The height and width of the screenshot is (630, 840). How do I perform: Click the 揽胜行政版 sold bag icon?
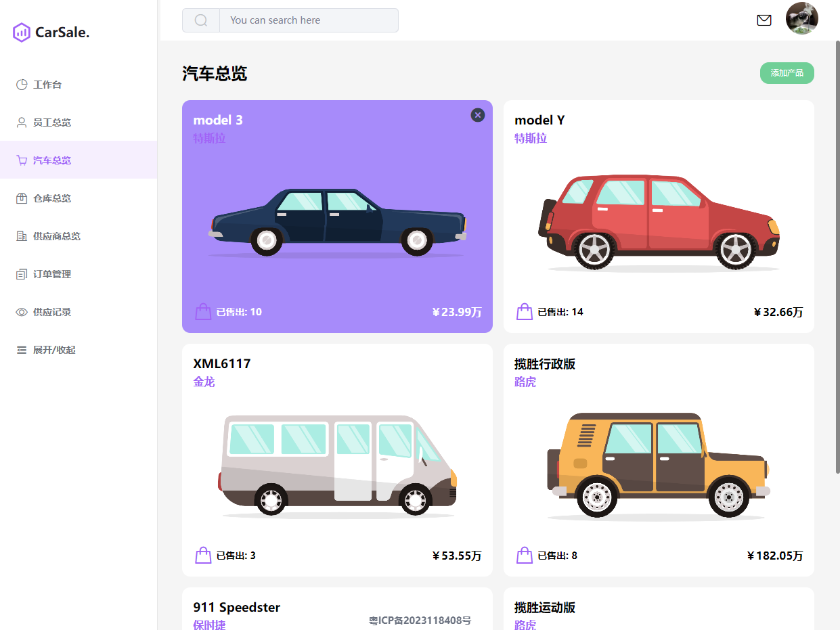[525, 556]
